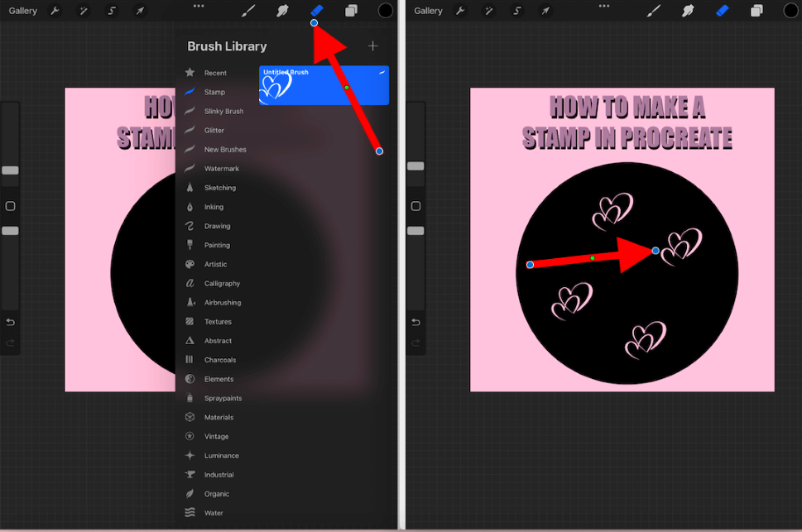802x532 pixels.
Task: Open the Industrial brush set
Action: coord(219,475)
